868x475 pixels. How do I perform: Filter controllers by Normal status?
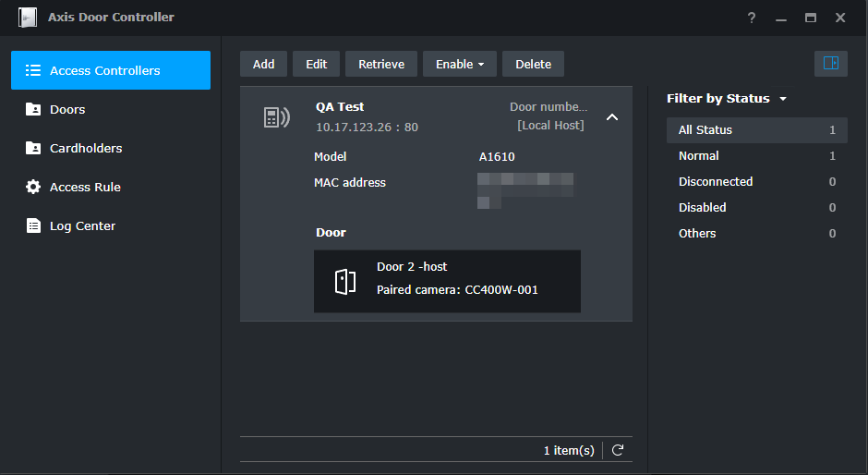[x=757, y=156]
